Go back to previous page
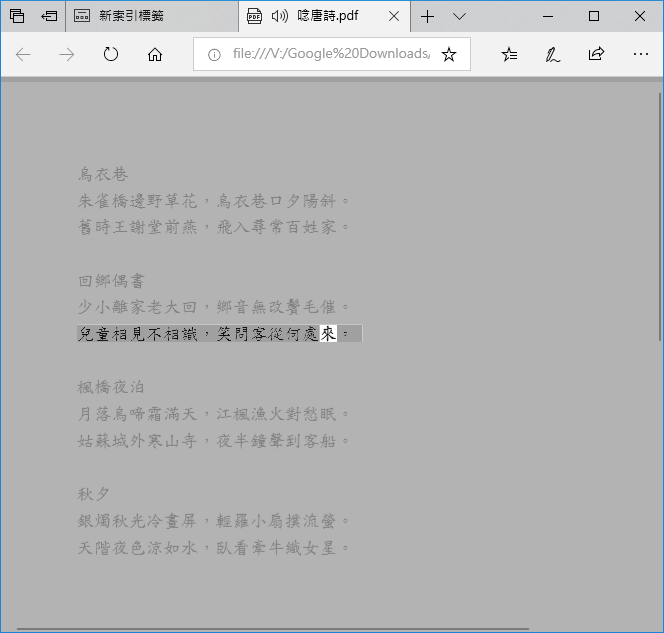Viewport: 664px width, 633px height. click(23, 54)
